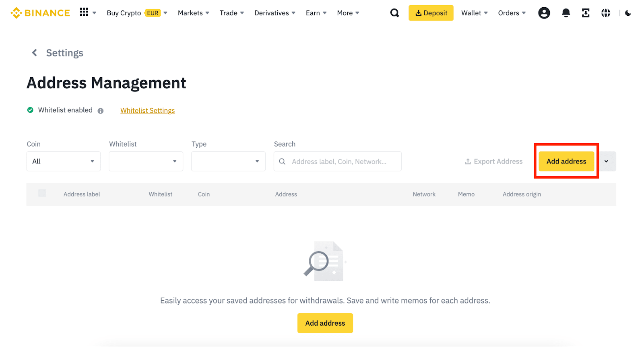Open the language globe icon
The height and width of the screenshot is (347, 644).
[605, 13]
